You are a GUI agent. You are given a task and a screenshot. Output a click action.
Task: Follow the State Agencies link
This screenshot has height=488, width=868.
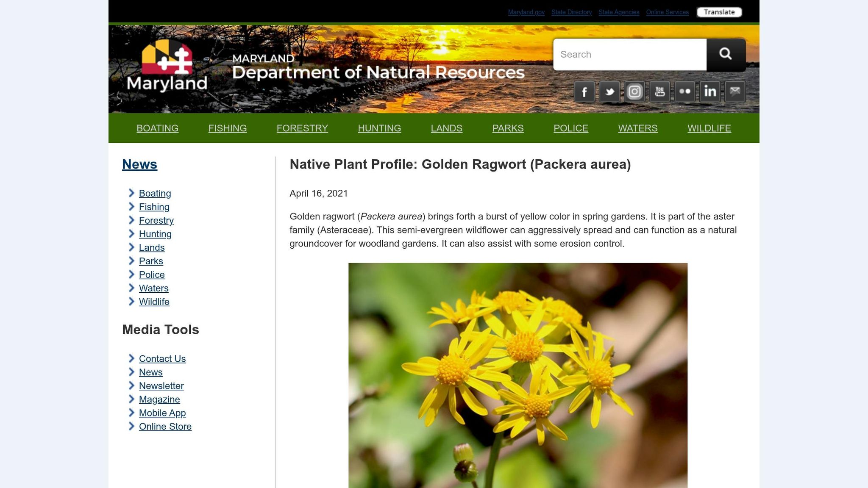pyautogui.click(x=619, y=12)
